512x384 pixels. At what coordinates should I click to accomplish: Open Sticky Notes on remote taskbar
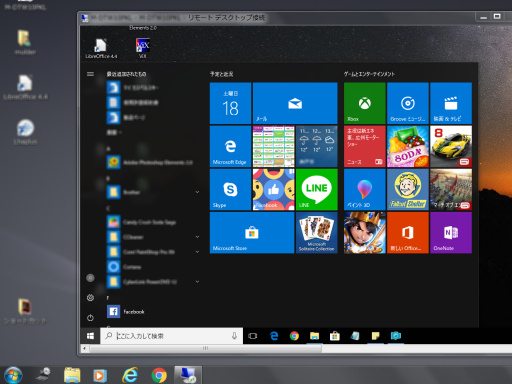(375, 336)
